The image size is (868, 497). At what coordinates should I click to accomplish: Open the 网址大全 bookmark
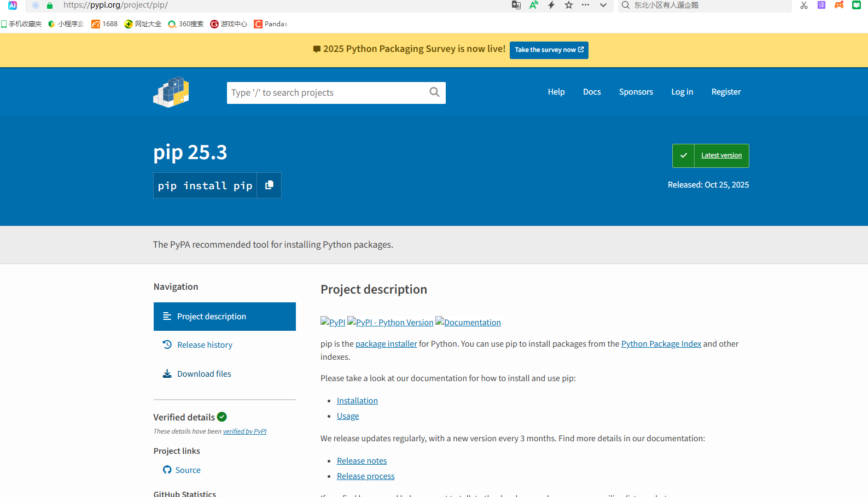click(x=143, y=24)
